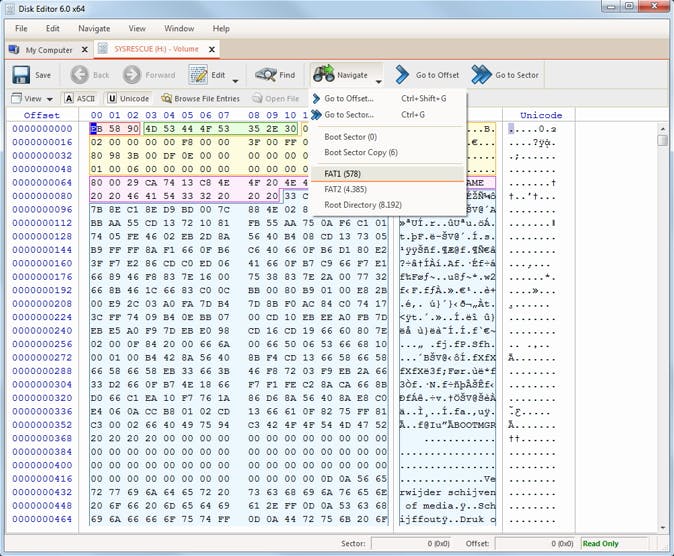674x556 pixels.
Task: Expand the View dropdown
Action: point(33,99)
